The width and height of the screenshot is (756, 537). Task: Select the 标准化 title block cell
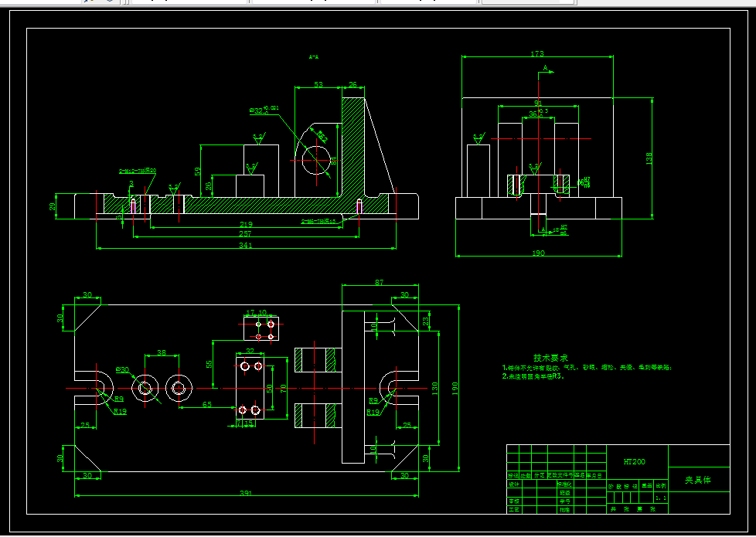(565, 484)
